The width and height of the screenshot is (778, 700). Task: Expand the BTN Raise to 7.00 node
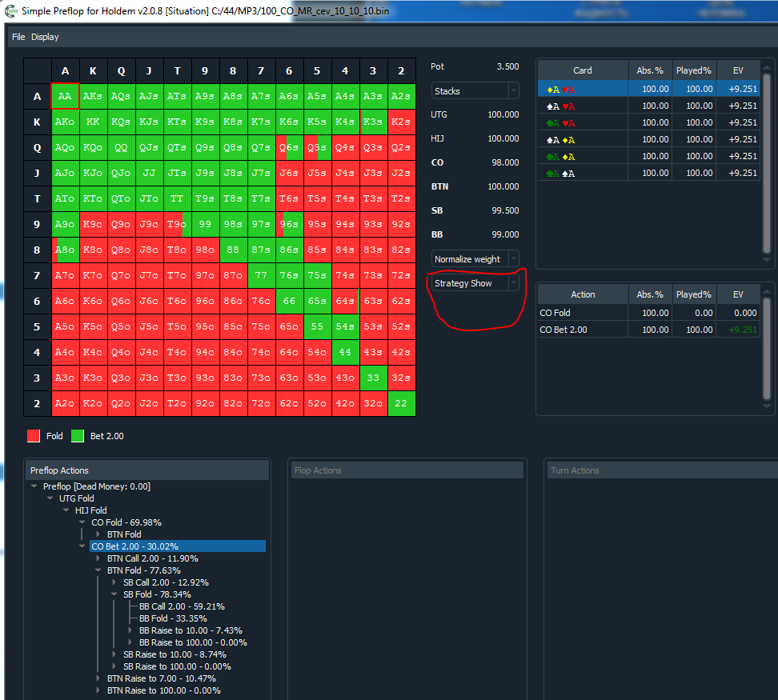click(98, 678)
